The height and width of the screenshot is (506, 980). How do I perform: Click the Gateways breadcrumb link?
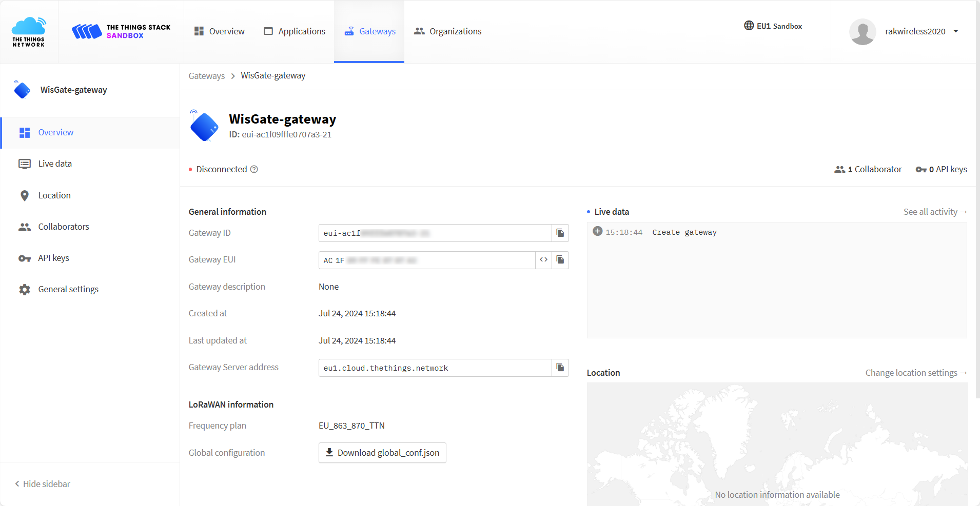click(x=207, y=76)
